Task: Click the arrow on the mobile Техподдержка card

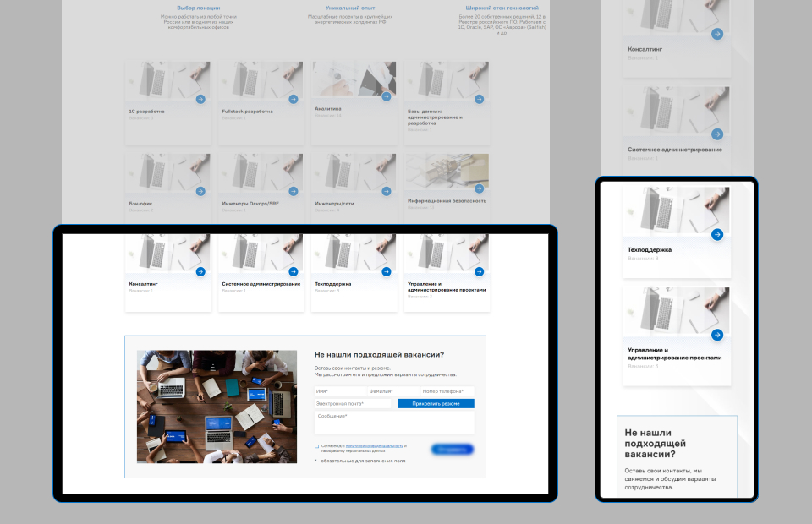Action: (x=717, y=234)
